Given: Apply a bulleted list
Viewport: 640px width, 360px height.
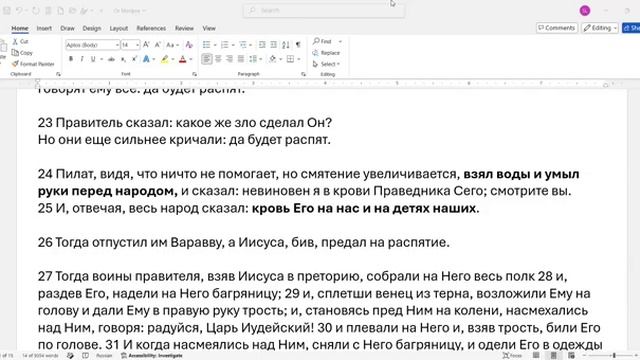Looking at the screenshot, I should click(207, 44).
